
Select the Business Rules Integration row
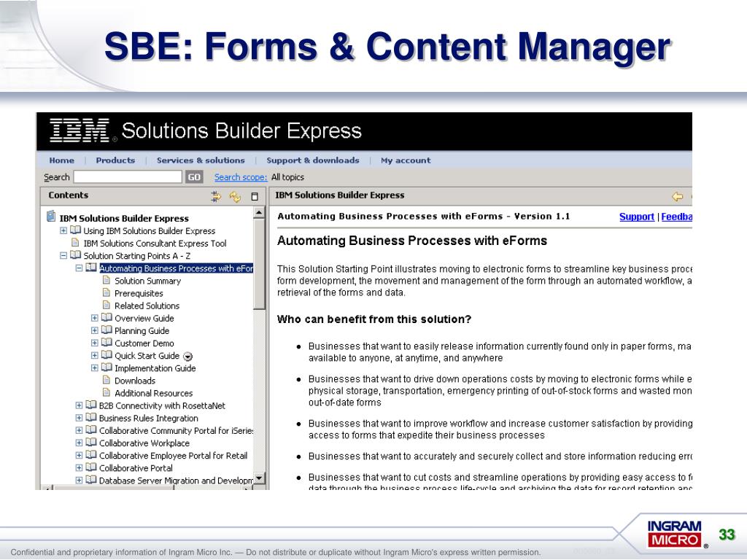(148, 418)
